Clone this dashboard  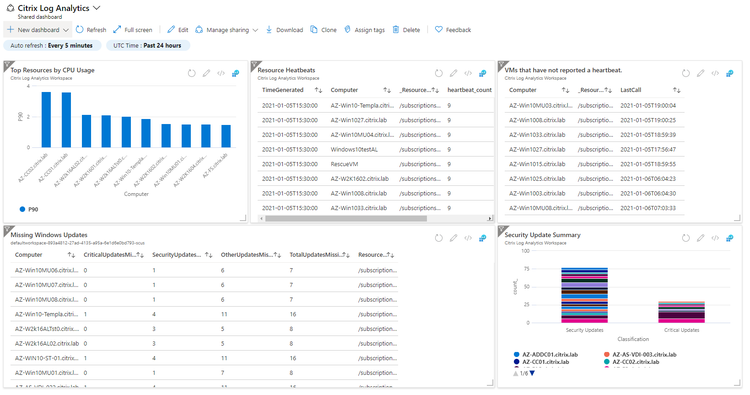(x=323, y=30)
